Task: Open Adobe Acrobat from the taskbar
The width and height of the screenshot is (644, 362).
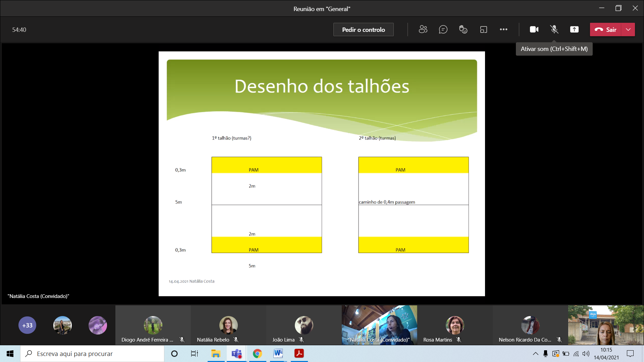Action: coord(299,354)
